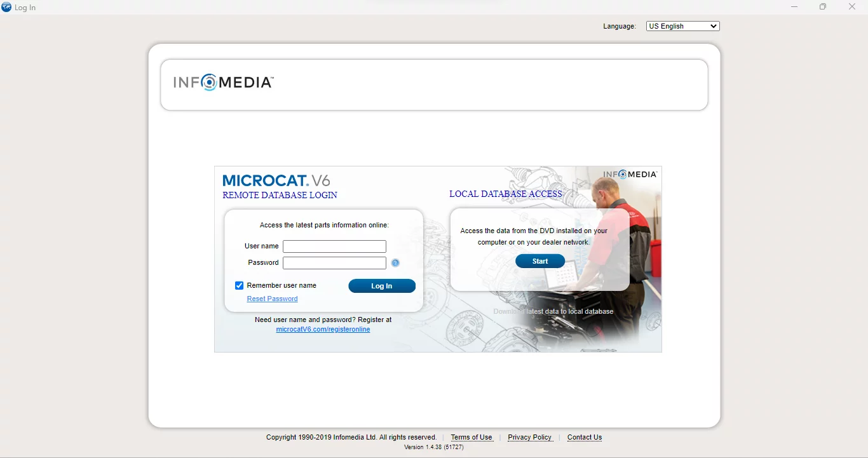This screenshot has height=458, width=868.
Task: Click the dropdown arrow on the language selector
Action: click(714, 25)
